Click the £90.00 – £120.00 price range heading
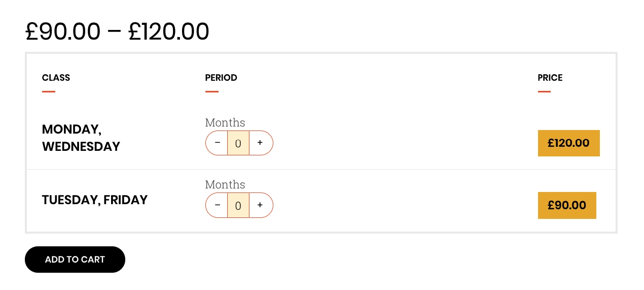This screenshot has height=290, width=644. click(x=117, y=31)
